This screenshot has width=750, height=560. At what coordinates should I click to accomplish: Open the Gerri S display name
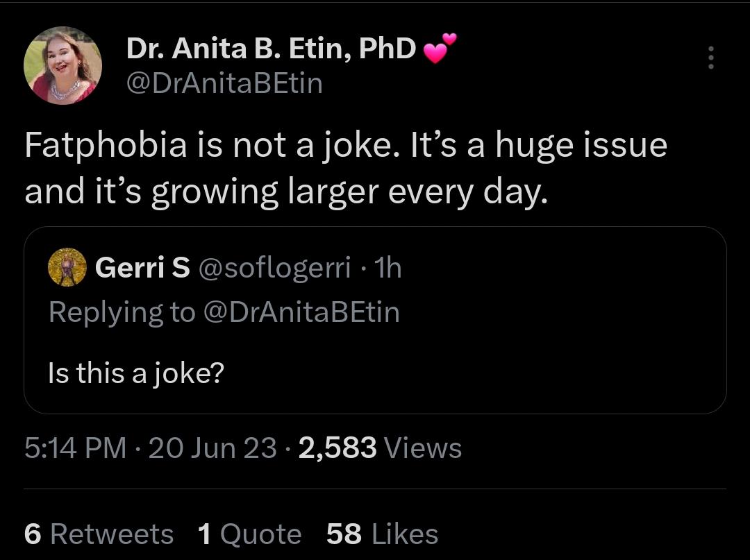point(142,268)
